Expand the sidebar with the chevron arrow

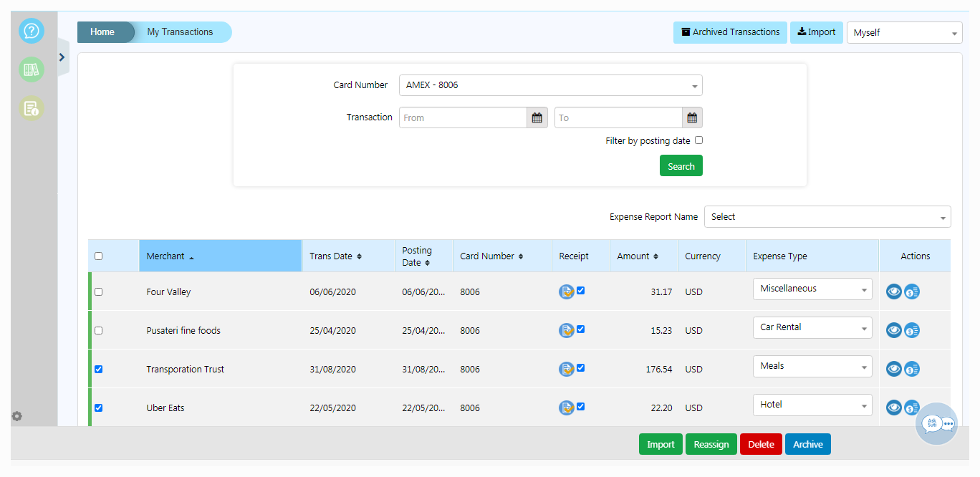coord(62,57)
